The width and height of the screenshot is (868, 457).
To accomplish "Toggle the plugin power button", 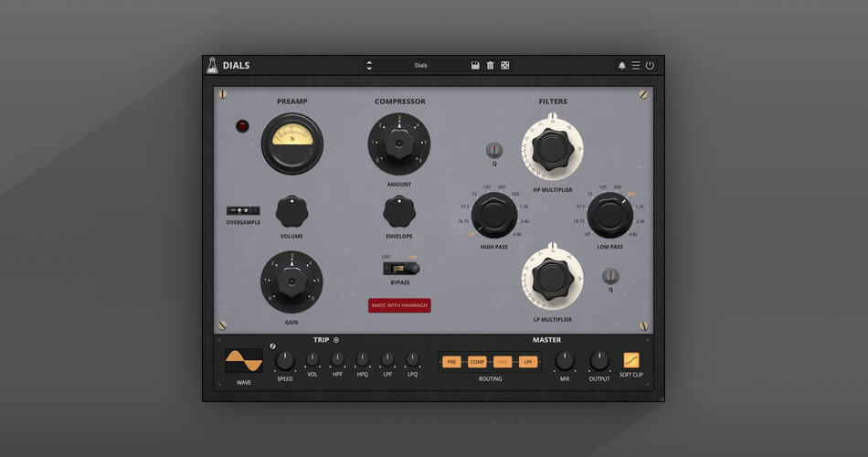I will coord(650,66).
